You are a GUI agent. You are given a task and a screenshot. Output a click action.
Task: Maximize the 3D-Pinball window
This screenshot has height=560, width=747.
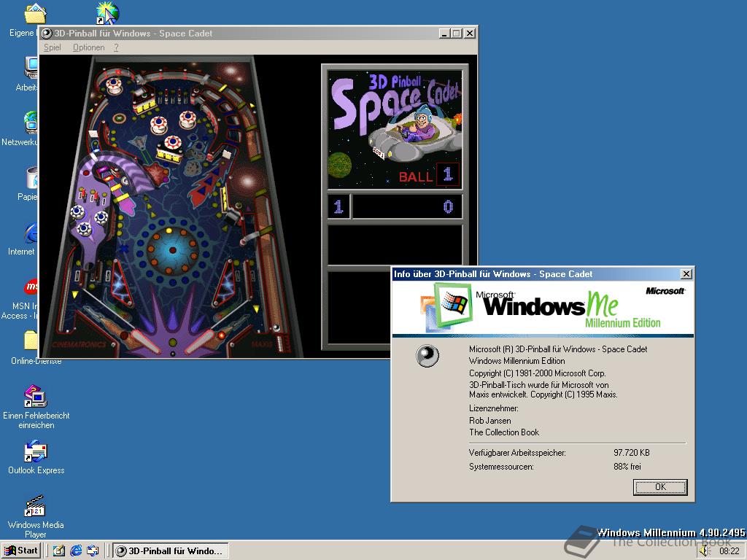click(456, 34)
